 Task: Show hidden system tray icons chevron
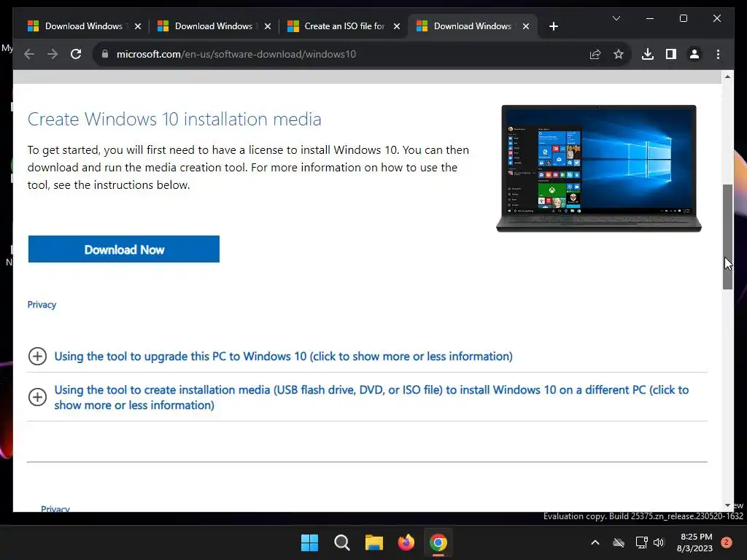coord(595,542)
